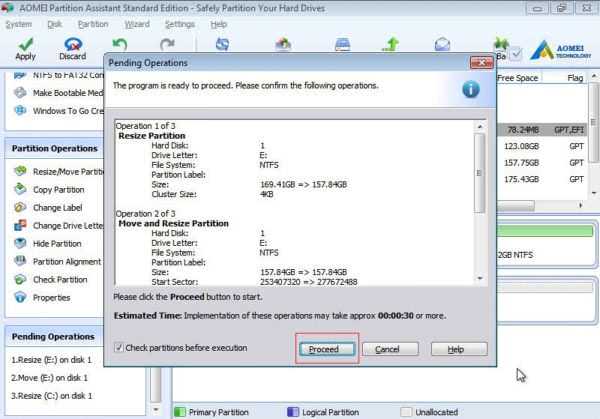Open the System menu
Image resolution: width=600 pixels, height=419 pixels.
(18, 24)
